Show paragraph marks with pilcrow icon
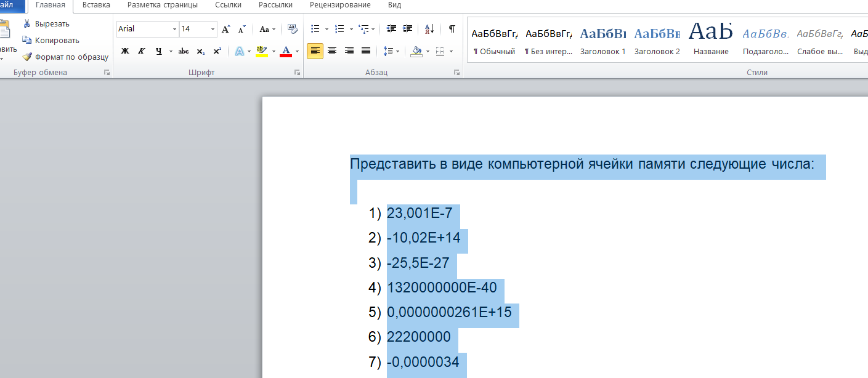Image resolution: width=868 pixels, height=378 pixels. (x=452, y=29)
